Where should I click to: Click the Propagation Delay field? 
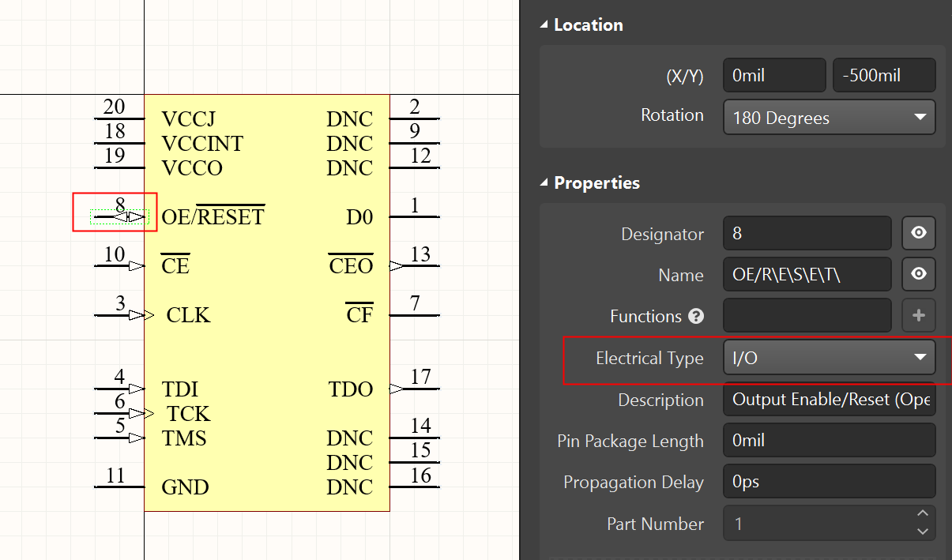(829, 482)
